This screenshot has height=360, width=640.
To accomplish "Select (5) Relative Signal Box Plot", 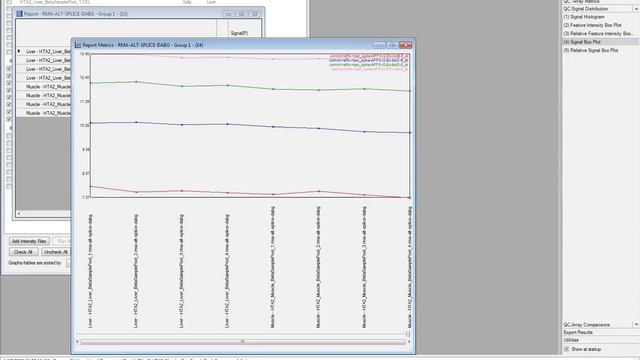I will pyautogui.click(x=591, y=50).
